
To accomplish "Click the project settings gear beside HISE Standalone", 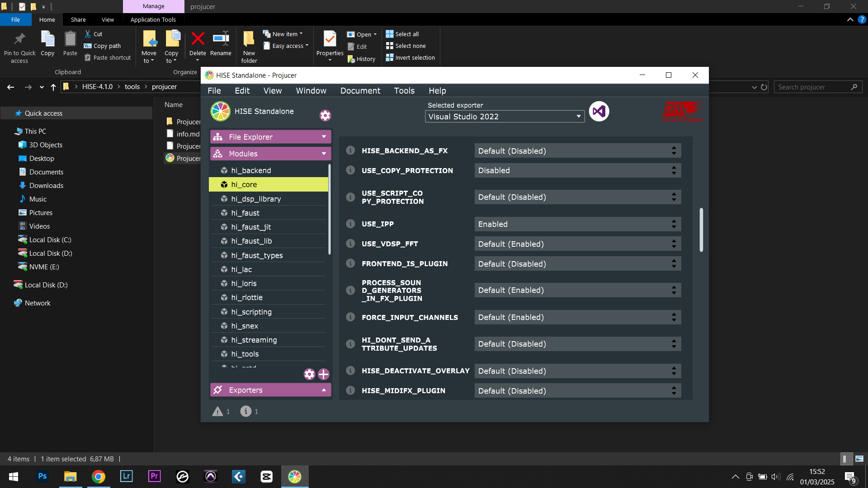I will [325, 116].
